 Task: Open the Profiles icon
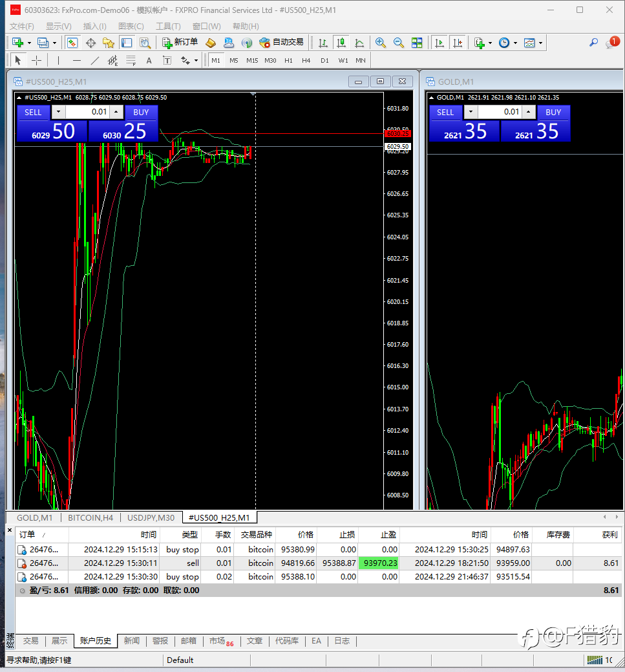43,43
